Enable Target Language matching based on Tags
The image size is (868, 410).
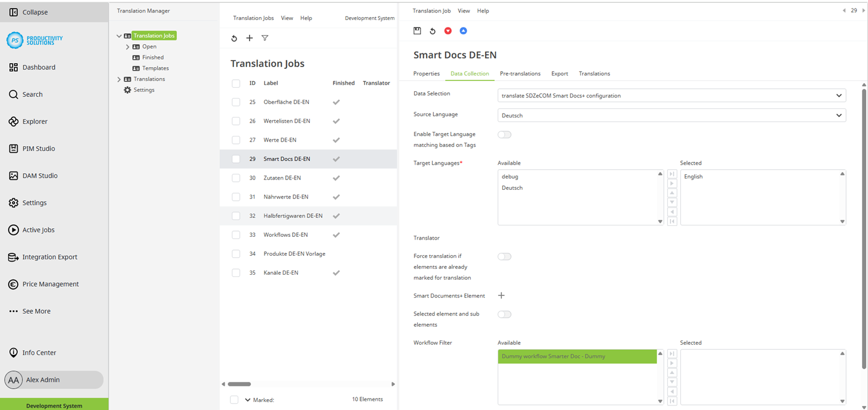click(504, 134)
